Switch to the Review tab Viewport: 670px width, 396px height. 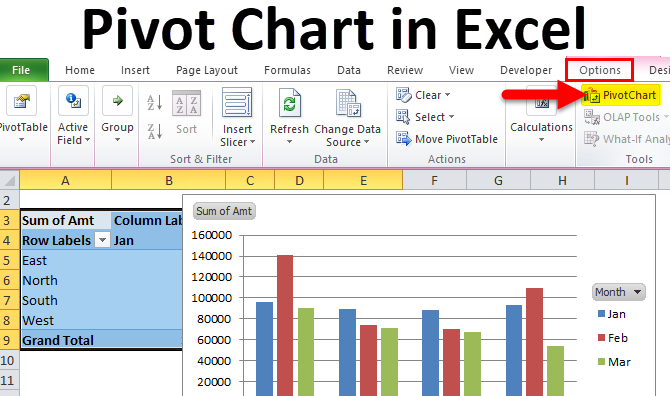[405, 70]
